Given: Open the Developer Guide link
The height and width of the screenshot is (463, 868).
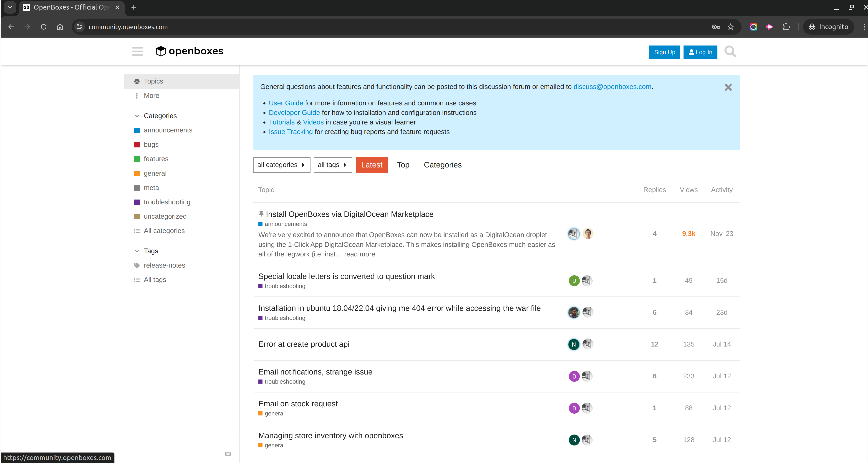Looking at the screenshot, I should (x=294, y=113).
